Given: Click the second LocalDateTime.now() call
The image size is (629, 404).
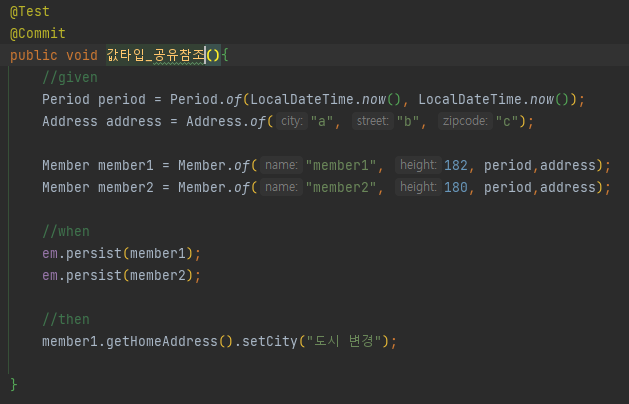Looking at the screenshot, I should (x=494, y=99).
